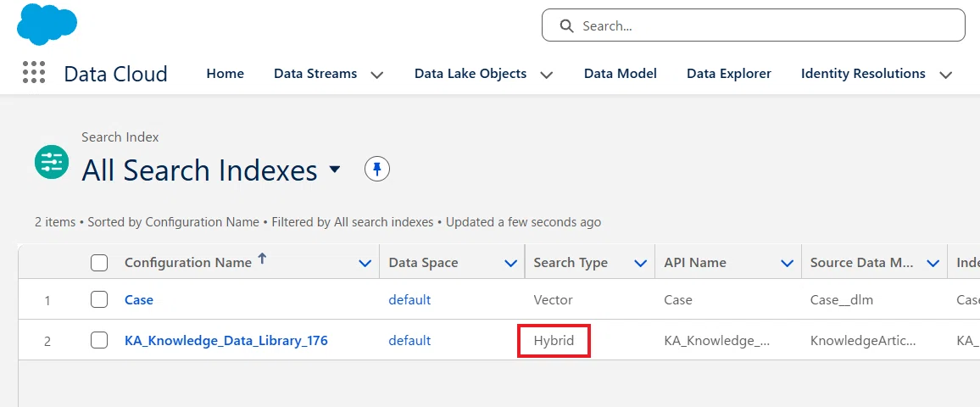The width and height of the screenshot is (980, 407).
Task: Click the Case__dlm source data cell
Action: tap(842, 299)
